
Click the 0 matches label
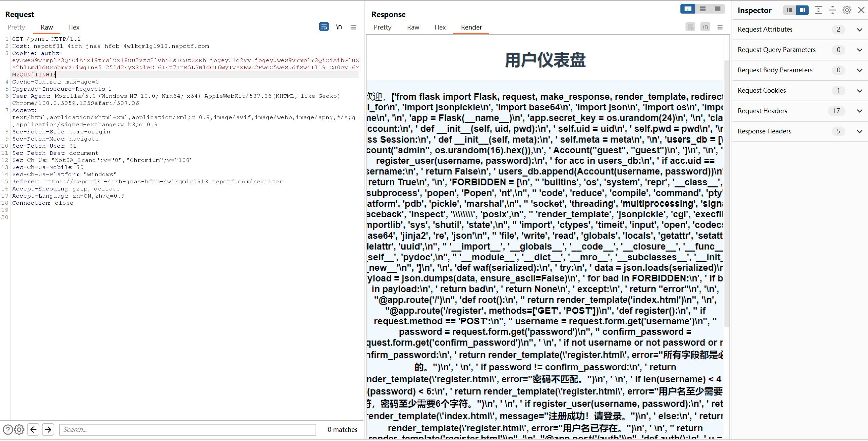point(342,429)
